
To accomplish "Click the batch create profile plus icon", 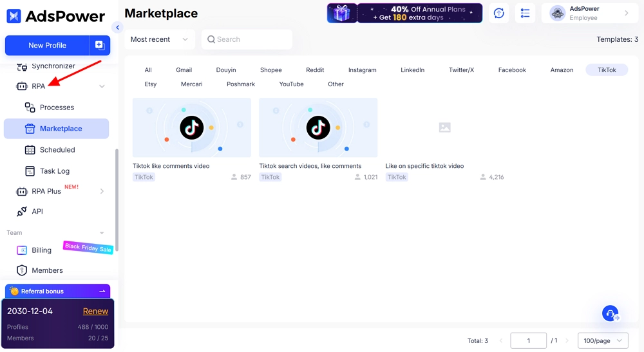I will [x=100, y=45].
